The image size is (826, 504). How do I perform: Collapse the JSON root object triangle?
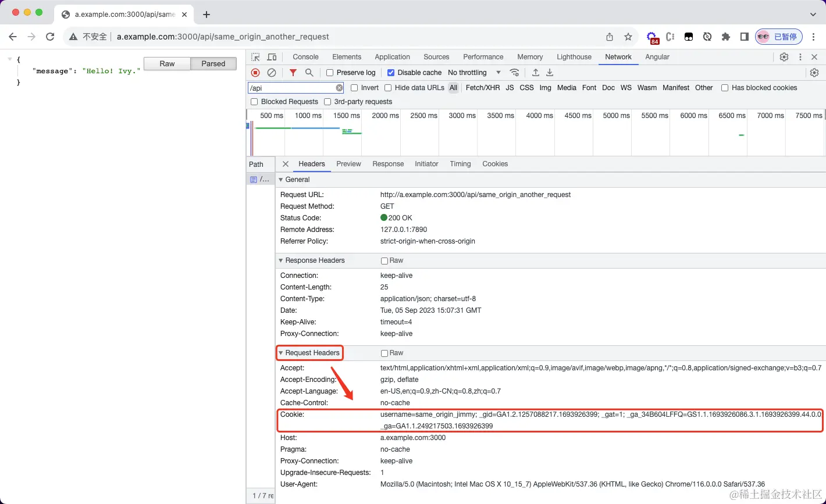click(10, 59)
